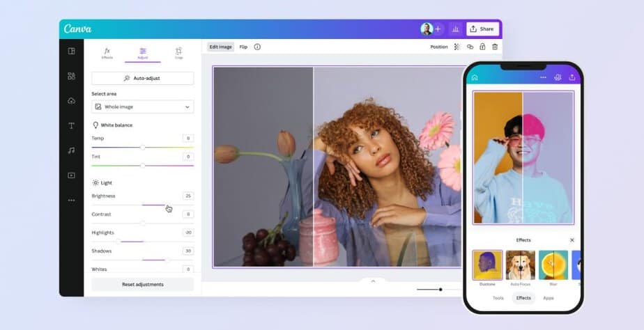Switch to the Adjust tab
The width and height of the screenshot is (644, 330).
(x=142, y=54)
